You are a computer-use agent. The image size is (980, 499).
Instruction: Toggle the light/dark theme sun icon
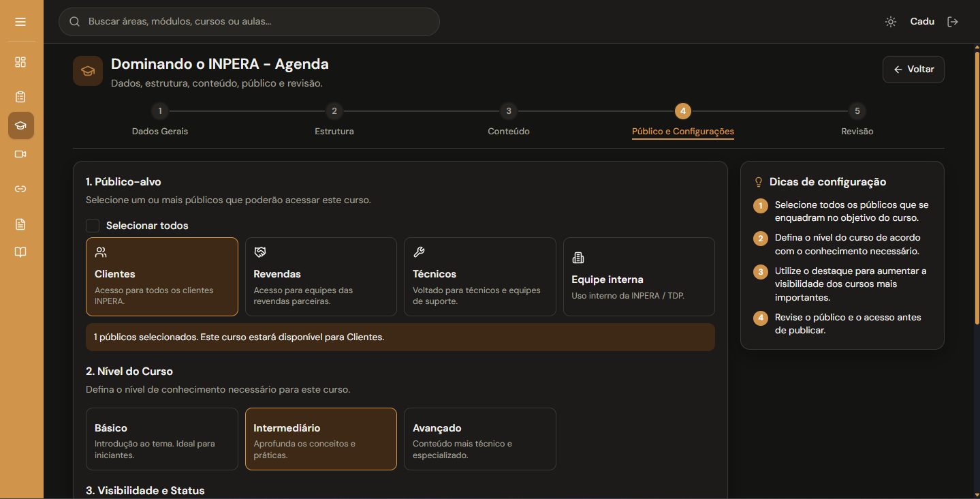coord(891,22)
